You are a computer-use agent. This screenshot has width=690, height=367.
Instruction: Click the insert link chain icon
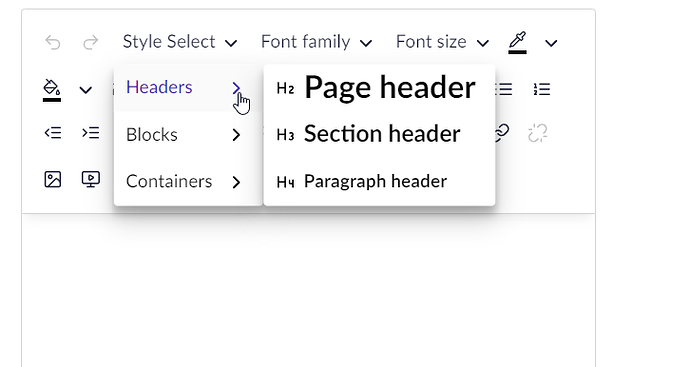click(x=502, y=133)
